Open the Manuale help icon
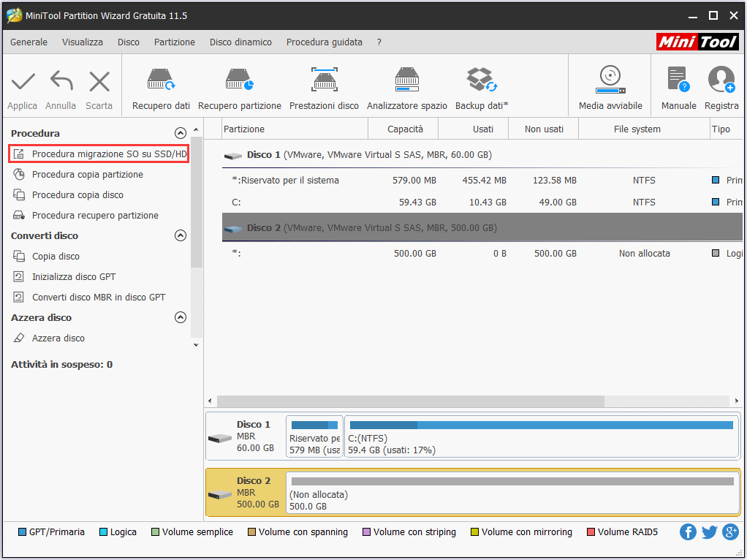 678,88
